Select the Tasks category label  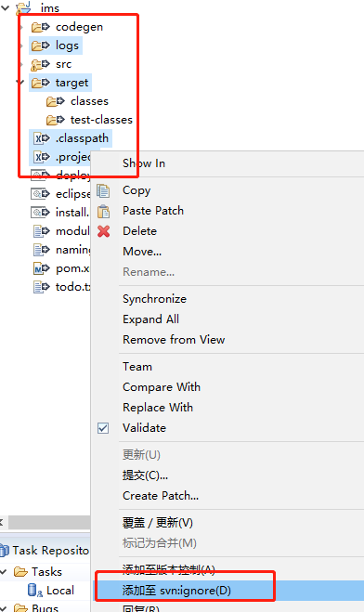click(x=46, y=572)
